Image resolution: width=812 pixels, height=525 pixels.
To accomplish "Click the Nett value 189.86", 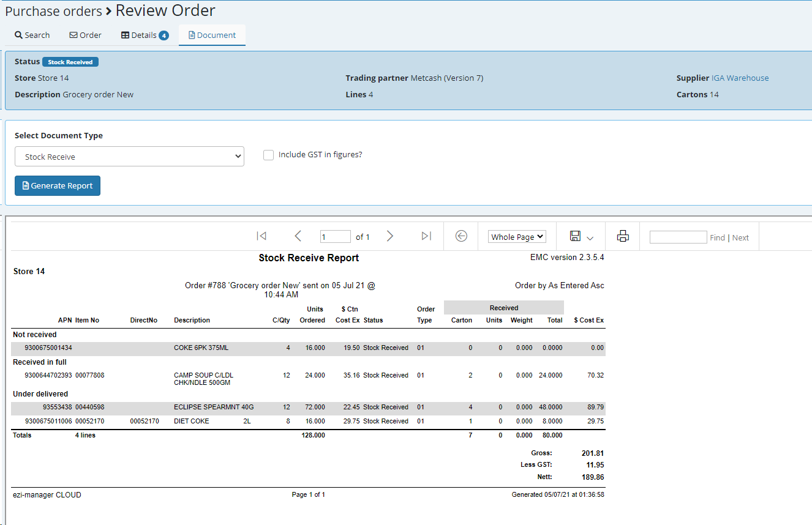I will click(x=592, y=477).
